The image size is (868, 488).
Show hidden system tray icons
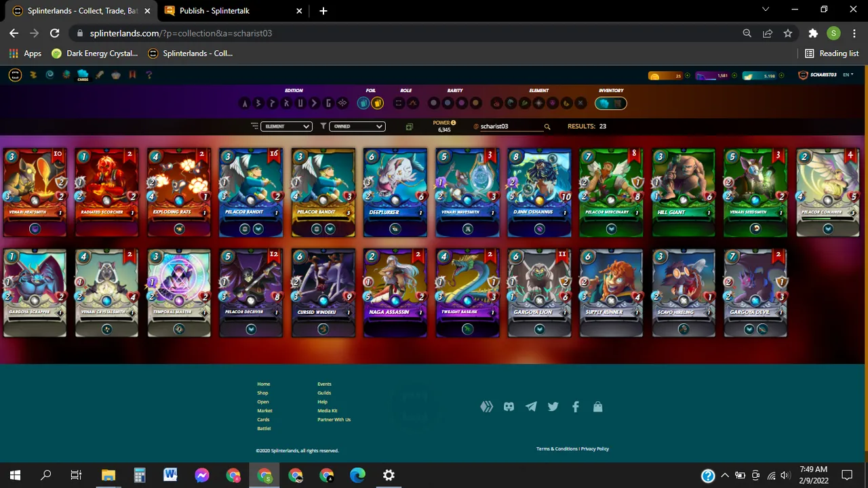point(725,475)
